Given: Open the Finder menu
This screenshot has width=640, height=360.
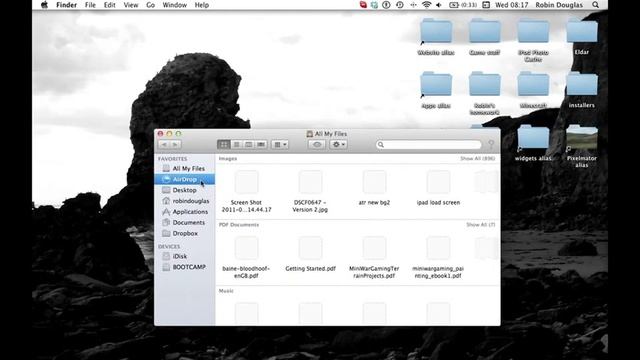Looking at the screenshot, I should (x=67, y=5).
